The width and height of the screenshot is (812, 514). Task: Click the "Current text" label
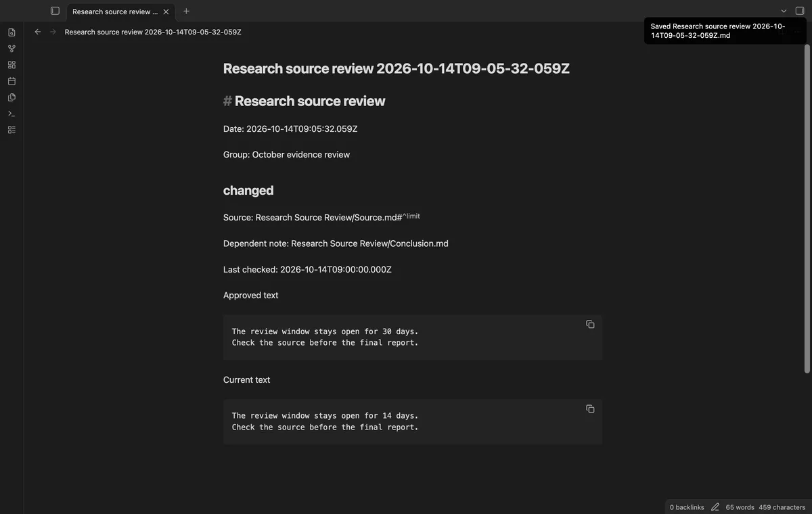[x=246, y=380]
